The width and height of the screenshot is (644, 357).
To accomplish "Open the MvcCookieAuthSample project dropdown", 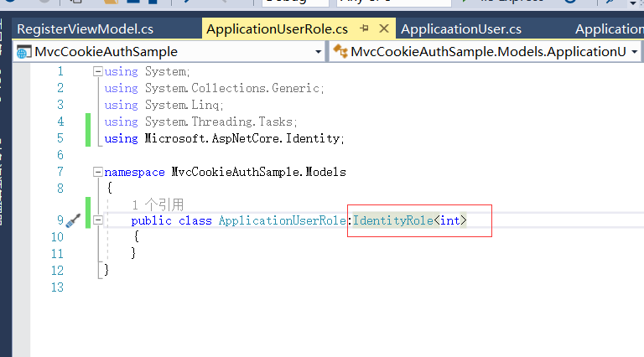I will tap(168, 52).
